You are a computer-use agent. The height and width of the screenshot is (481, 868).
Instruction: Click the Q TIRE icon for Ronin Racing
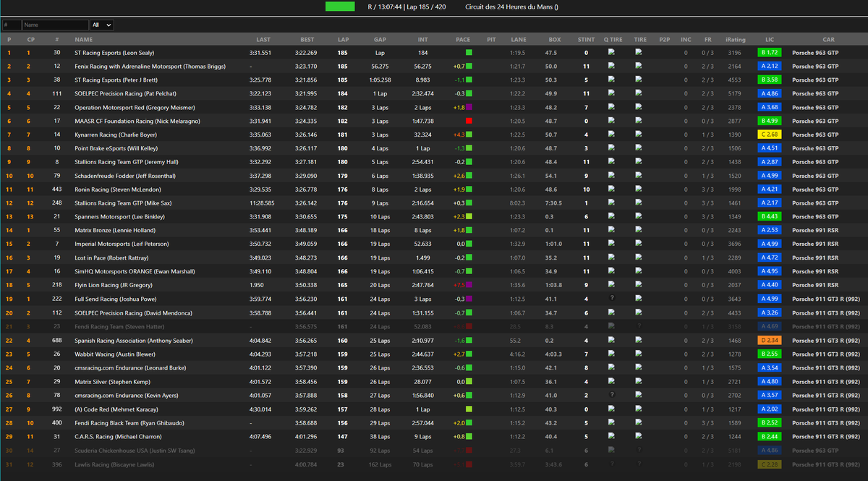pyautogui.click(x=612, y=190)
